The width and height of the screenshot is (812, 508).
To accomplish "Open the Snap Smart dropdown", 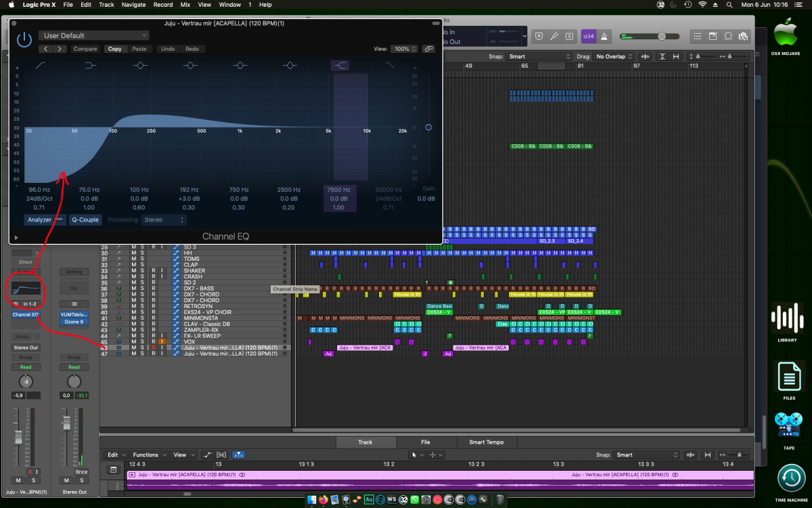I will (539, 57).
